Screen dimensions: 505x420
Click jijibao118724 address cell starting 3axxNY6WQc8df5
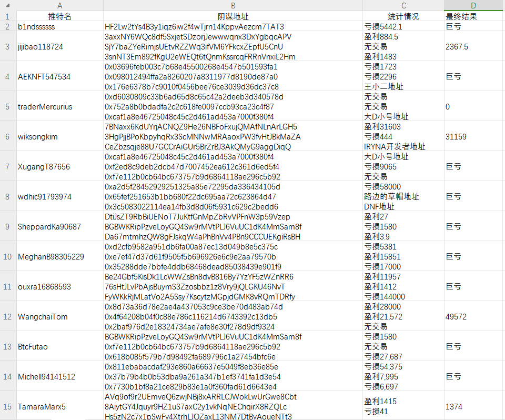233,46
